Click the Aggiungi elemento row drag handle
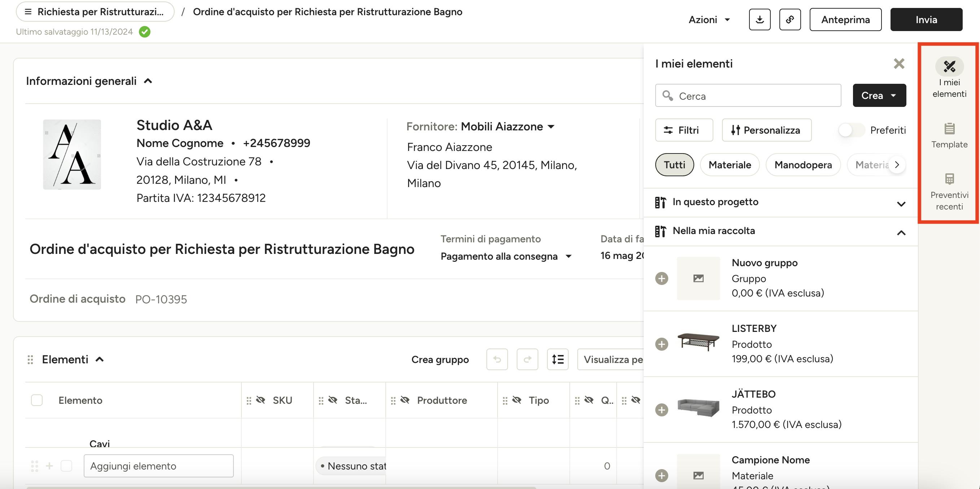 click(34, 466)
